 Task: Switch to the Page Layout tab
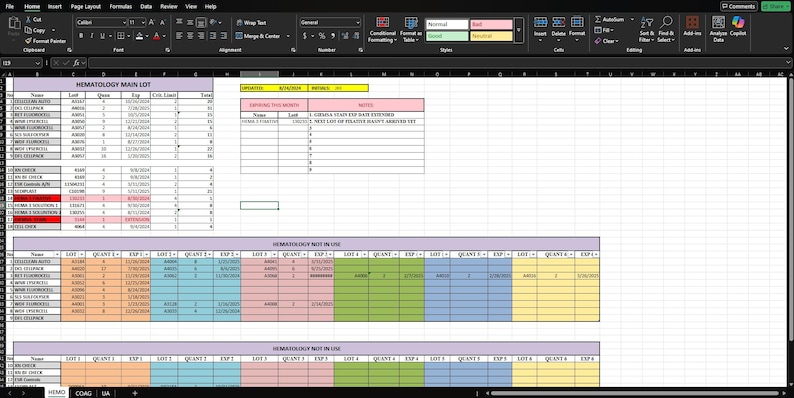pyautogui.click(x=86, y=7)
